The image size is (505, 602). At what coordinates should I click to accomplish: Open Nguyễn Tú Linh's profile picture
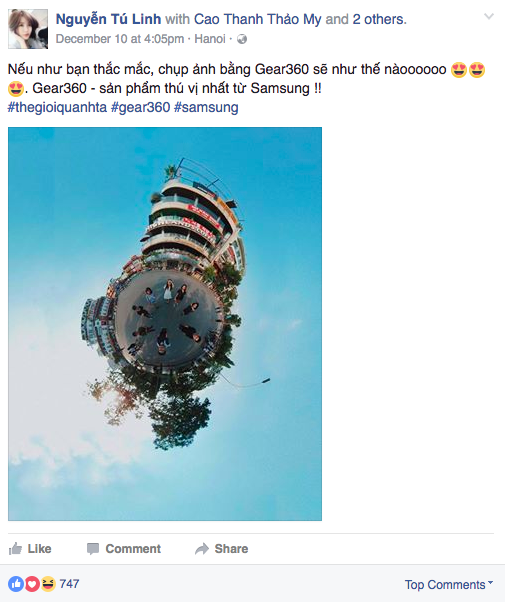28,29
